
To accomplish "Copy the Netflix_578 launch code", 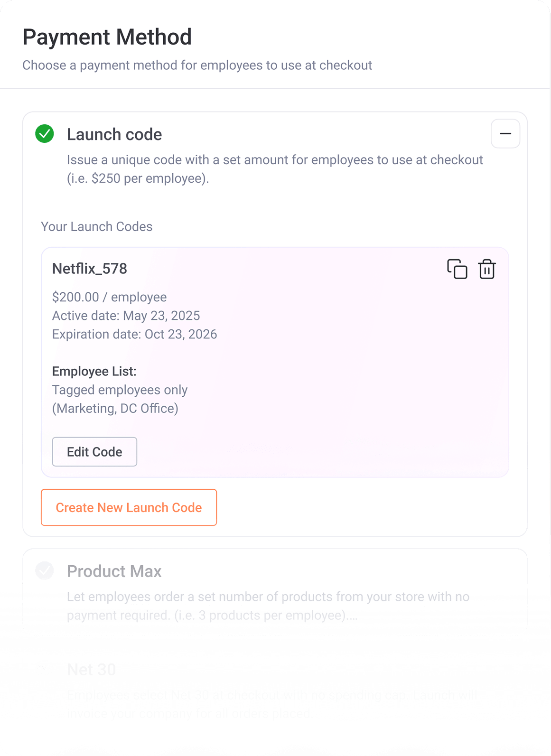I will (x=457, y=269).
